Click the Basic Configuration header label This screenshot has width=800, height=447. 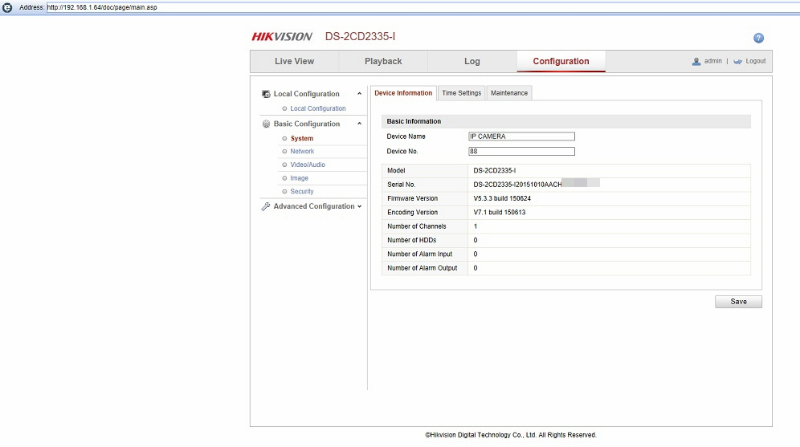(x=306, y=123)
